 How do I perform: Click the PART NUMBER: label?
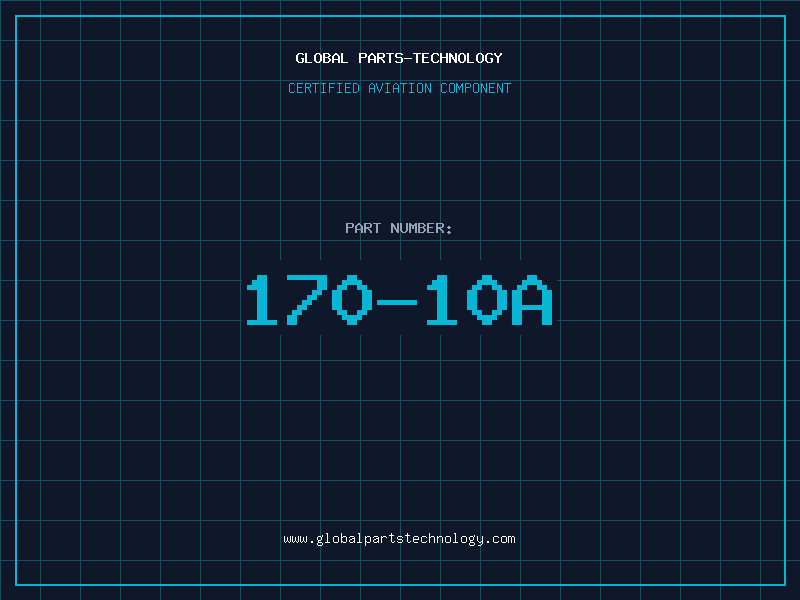(x=399, y=228)
